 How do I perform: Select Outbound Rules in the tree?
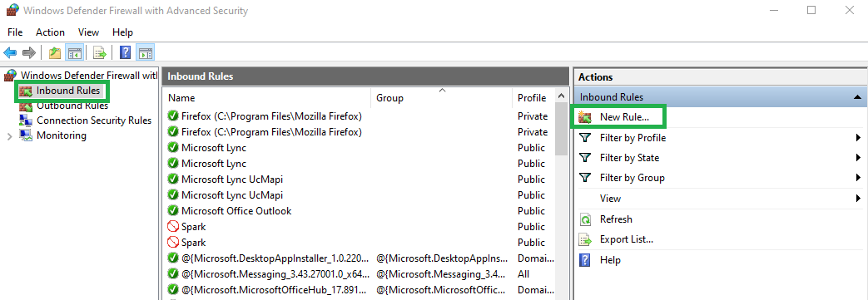coord(72,106)
